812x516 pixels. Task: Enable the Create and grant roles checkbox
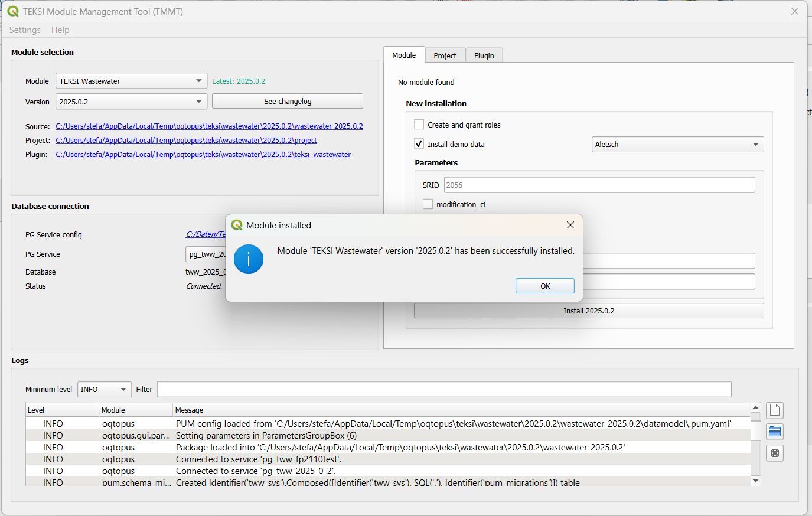419,125
